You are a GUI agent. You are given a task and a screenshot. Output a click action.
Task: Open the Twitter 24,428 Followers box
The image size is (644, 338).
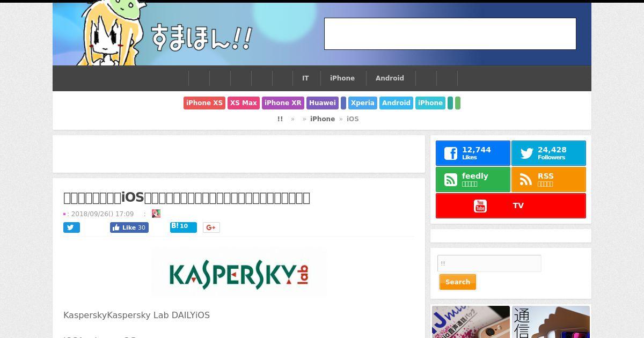pos(548,153)
